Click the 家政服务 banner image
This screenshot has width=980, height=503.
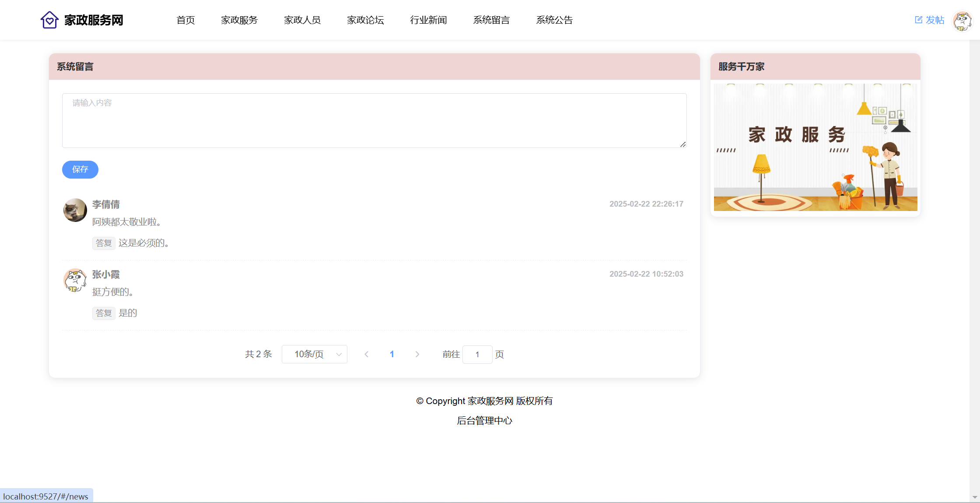click(x=815, y=147)
